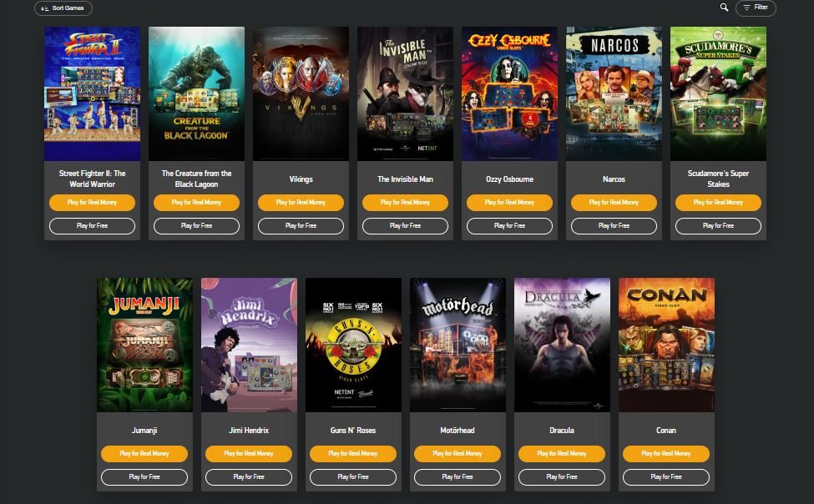Click the Dracula game title
The height and width of the screenshot is (504, 814).
click(562, 431)
